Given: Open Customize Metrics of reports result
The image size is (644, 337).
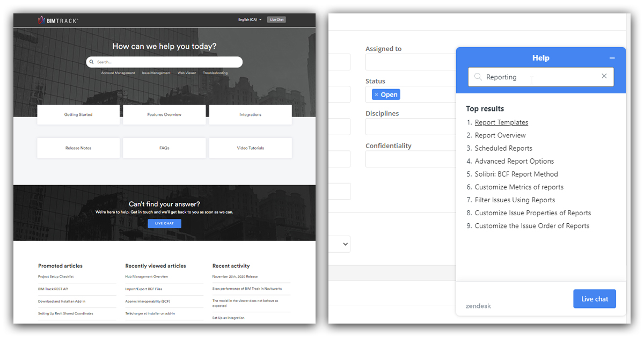Looking at the screenshot, I should click(519, 187).
